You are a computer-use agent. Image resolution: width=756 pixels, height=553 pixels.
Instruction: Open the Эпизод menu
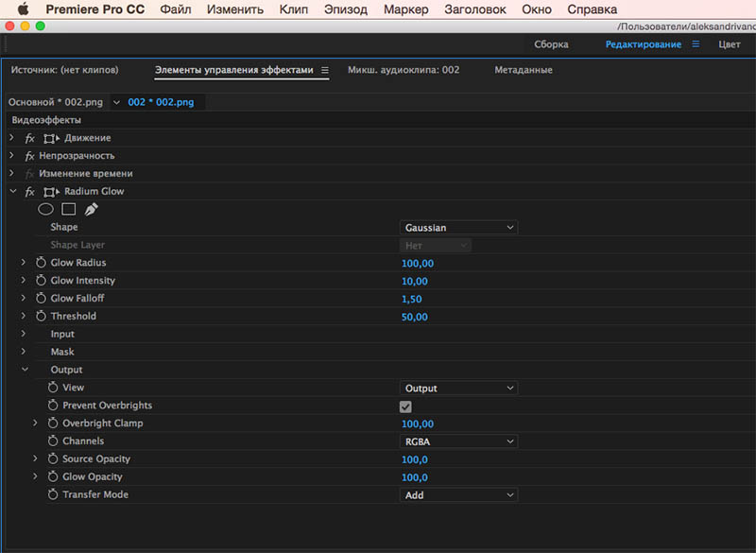(x=346, y=9)
